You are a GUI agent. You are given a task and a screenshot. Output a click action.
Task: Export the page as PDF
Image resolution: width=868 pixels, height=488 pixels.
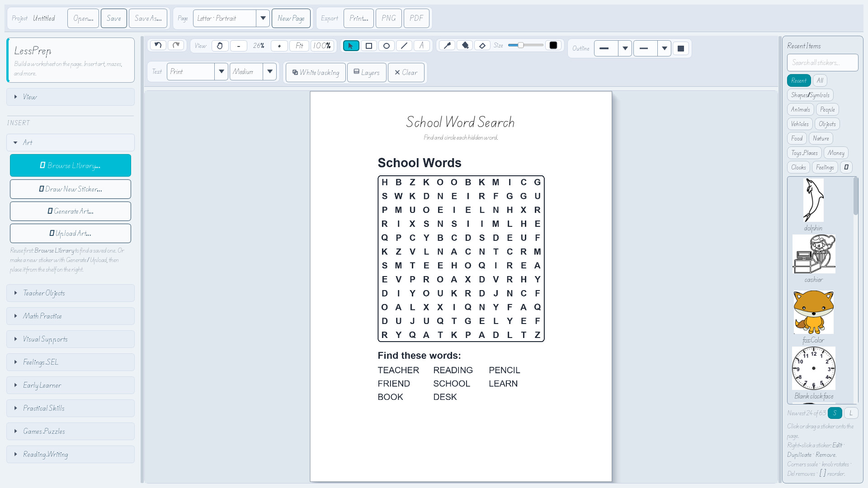coord(416,19)
